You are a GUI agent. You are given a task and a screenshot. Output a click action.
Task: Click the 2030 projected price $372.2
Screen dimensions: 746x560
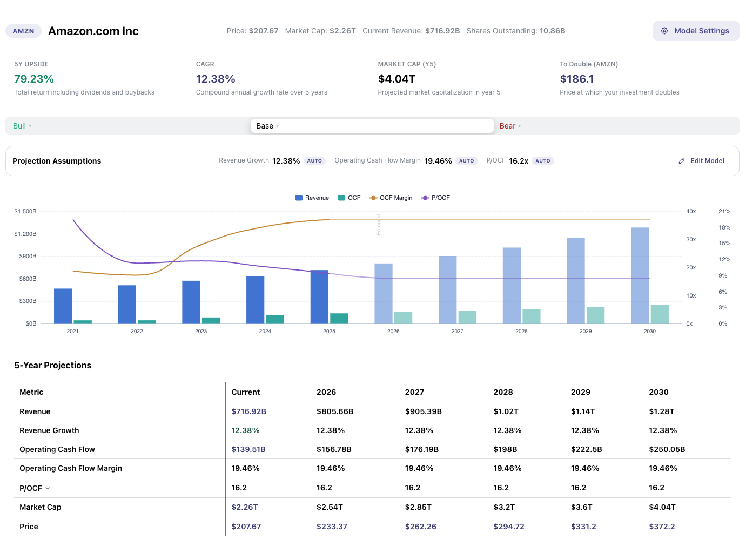tap(662, 527)
